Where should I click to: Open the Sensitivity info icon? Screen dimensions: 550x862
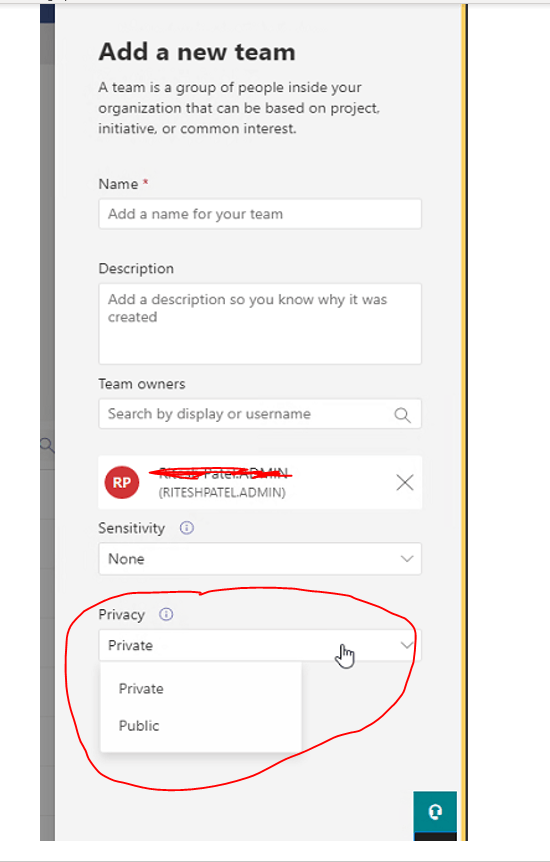(x=187, y=528)
